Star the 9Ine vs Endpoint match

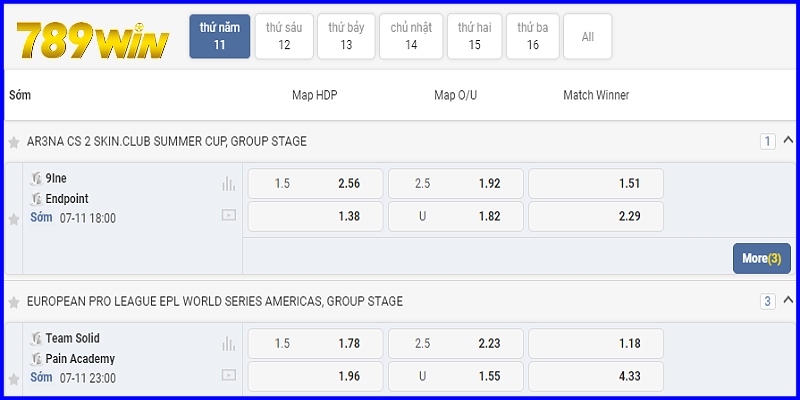click(x=14, y=219)
